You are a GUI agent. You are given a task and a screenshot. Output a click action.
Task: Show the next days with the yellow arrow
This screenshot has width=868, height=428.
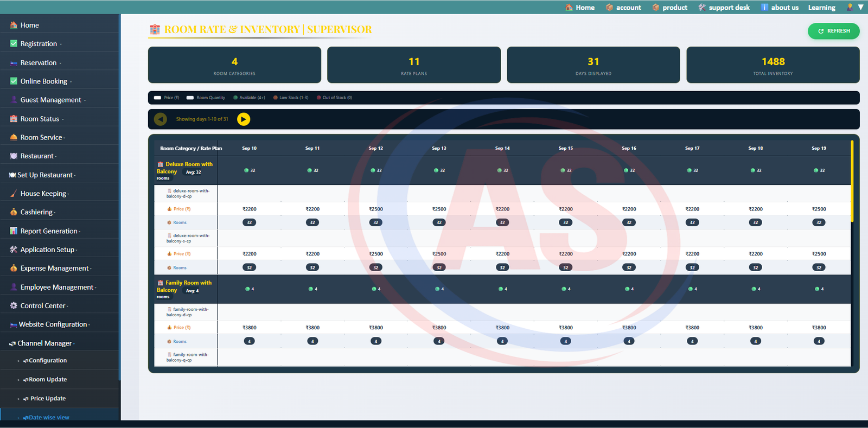(x=244, y=119)
